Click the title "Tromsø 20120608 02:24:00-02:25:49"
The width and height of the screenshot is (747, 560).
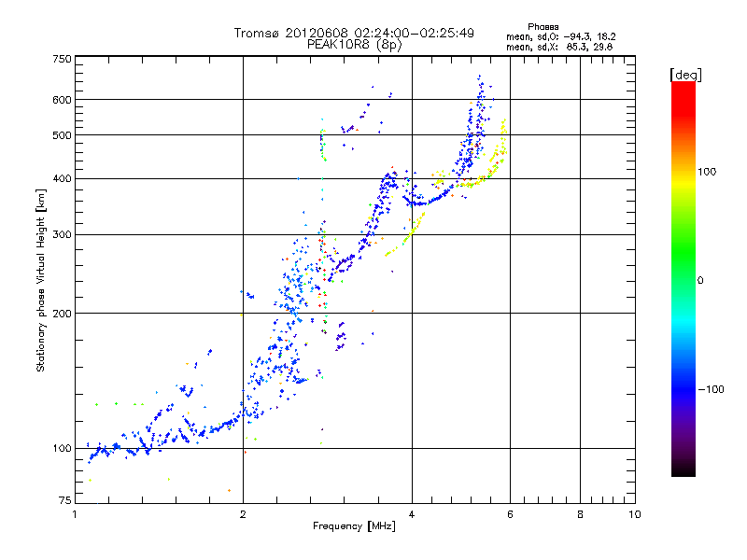[354, 33]
